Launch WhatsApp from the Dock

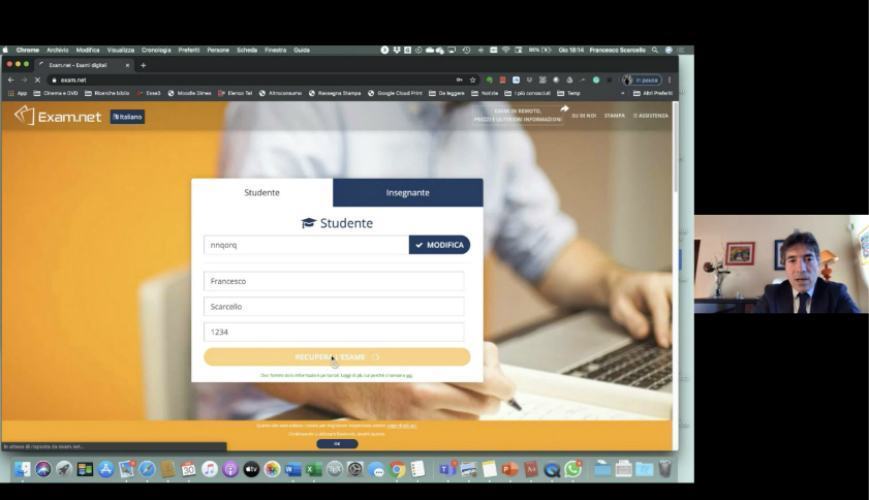pyautogui.click(x=573, y=469)
